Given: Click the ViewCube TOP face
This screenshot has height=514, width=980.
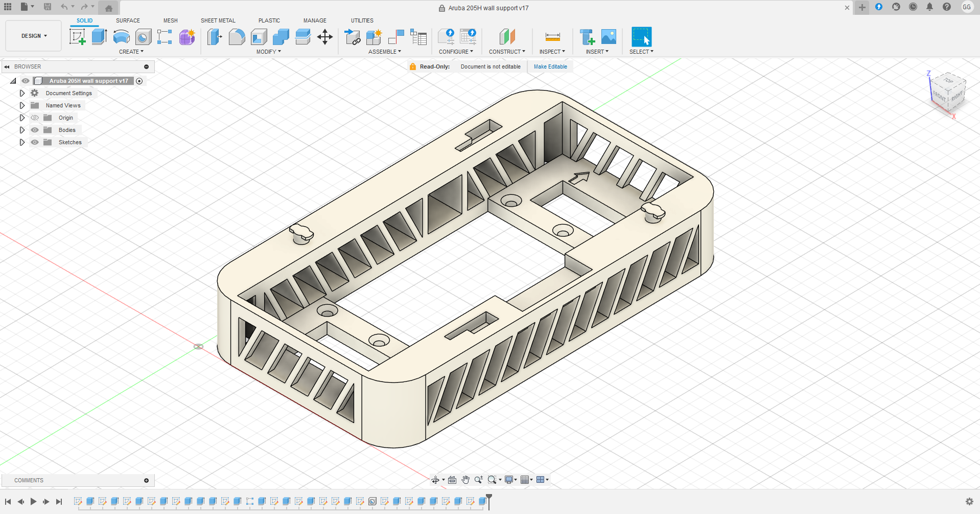Looking at the screenshot, I should pyautogui.click(x=948, y=81).
